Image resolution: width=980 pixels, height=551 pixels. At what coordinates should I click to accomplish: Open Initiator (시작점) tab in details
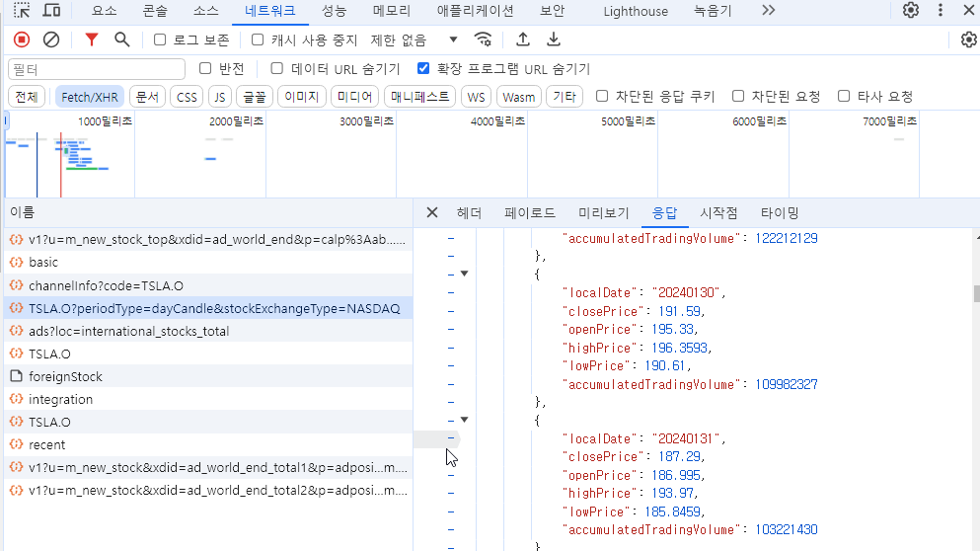(x=718, y=213)
